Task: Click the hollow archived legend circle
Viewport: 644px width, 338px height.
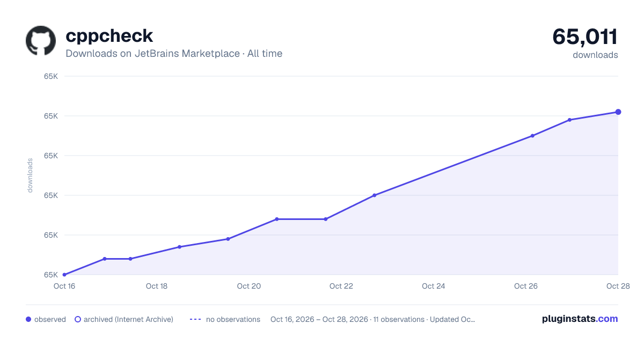Action: [78, 319]
